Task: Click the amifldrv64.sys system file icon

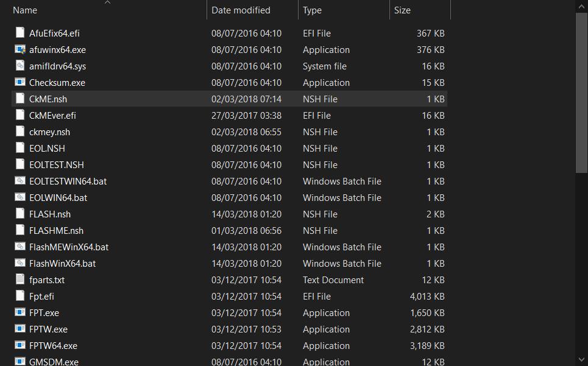Action: tap(20, 66)
